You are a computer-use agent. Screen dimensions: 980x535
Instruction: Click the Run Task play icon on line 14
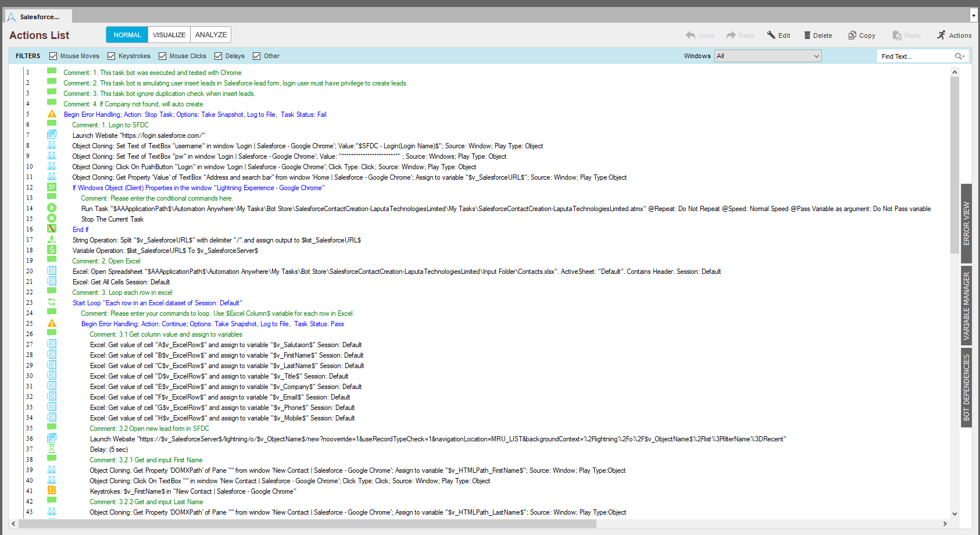pos(52,208)
